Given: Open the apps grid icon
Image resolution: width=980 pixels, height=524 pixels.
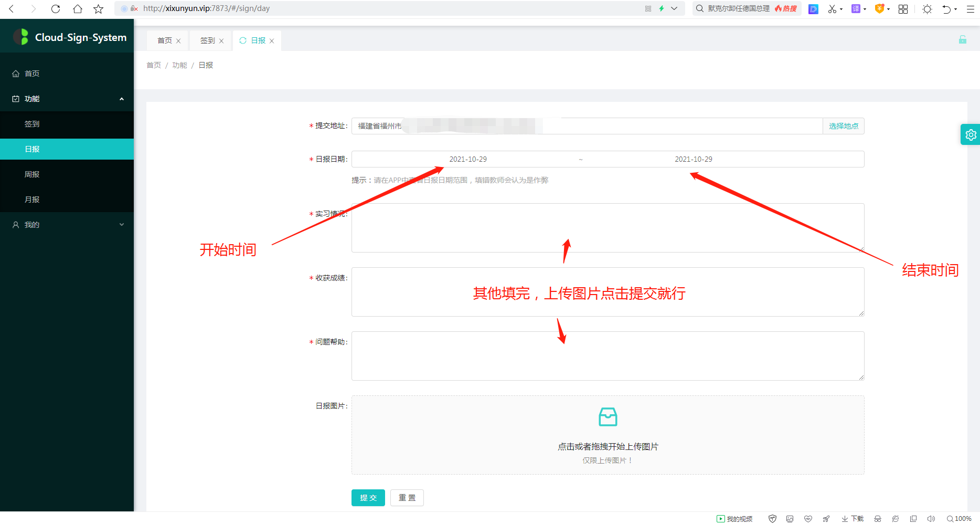Looking at the screenshot, I should pos(903,9).
